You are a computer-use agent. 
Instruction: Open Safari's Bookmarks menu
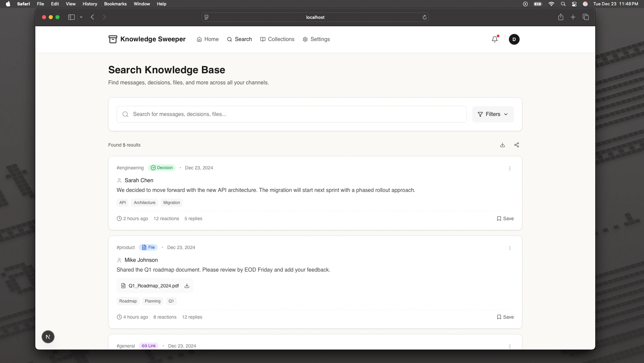point(115,4)
